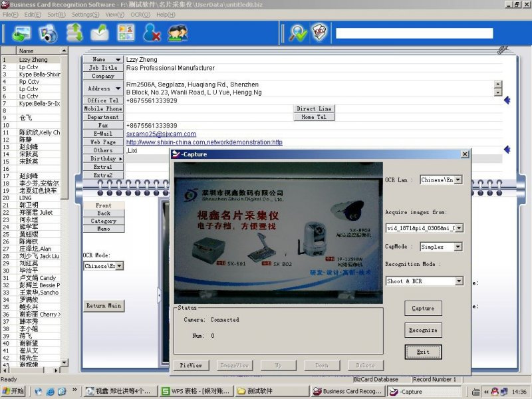This screenshot has width=532, height=399.
Task: Open the sxcamo25@sixcam.com email link
Action: tap(161, 134)
